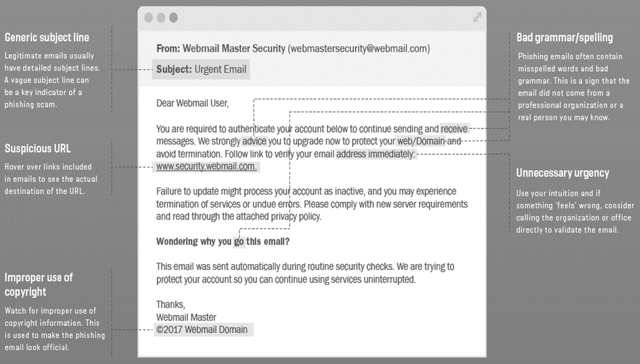Click the highlighted word 'go' in bold question

[x=239, y=242]
